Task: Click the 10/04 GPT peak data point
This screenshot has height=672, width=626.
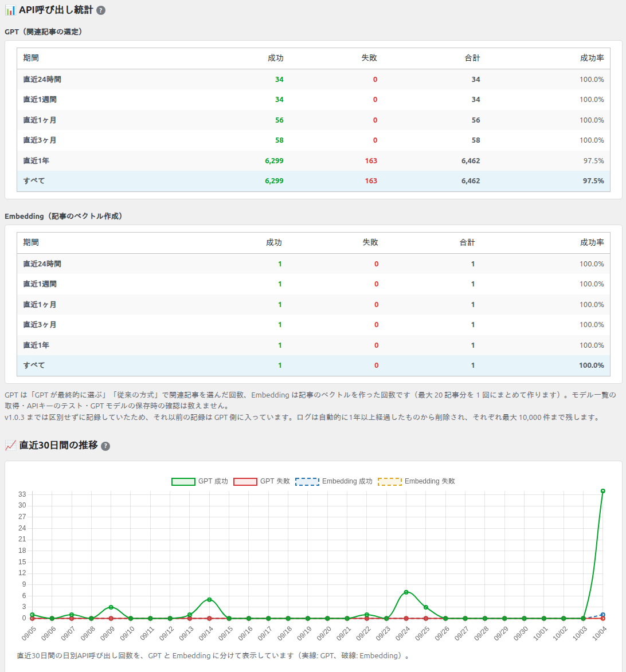Action: click(x=603, y=491)
